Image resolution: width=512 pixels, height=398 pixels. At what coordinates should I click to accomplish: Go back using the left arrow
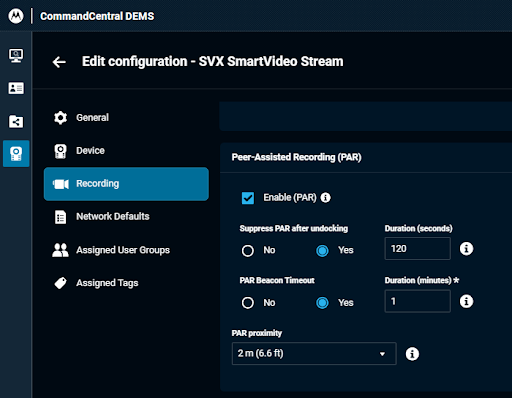click(x=59, y=62)
